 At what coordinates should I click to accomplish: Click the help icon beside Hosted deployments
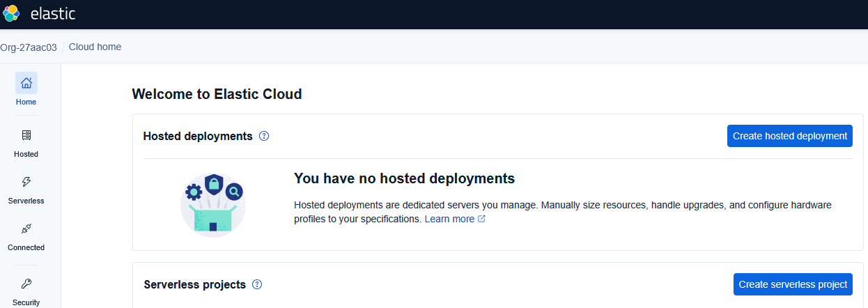tap(264, 136)
